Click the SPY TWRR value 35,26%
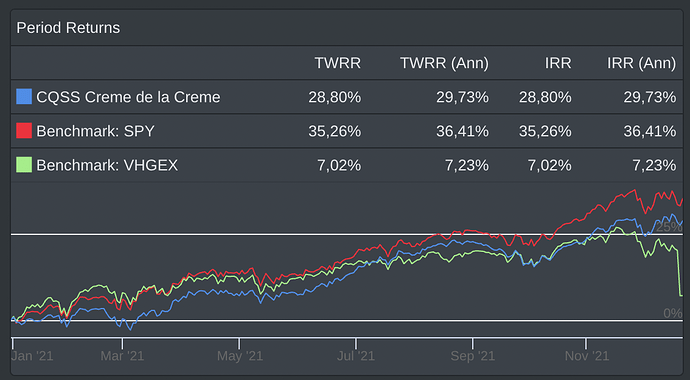The height and width of the screenshot is (380, 690). click(334, 131)
